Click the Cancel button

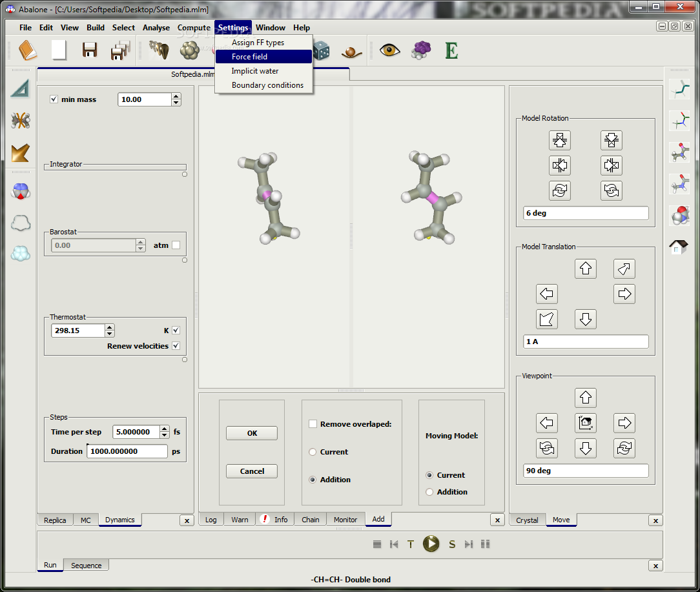pos(252,471)
